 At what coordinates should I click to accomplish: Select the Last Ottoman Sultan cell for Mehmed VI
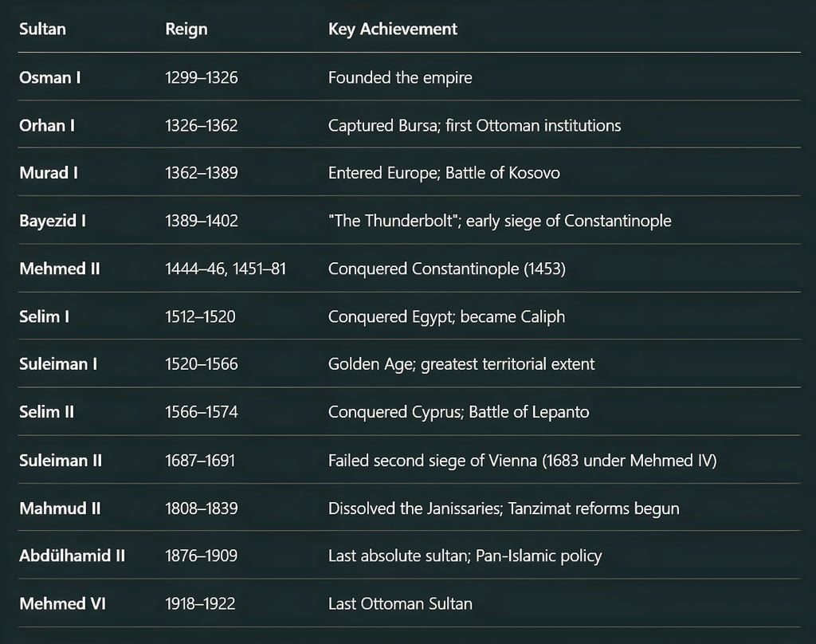(x=399, y=603)
